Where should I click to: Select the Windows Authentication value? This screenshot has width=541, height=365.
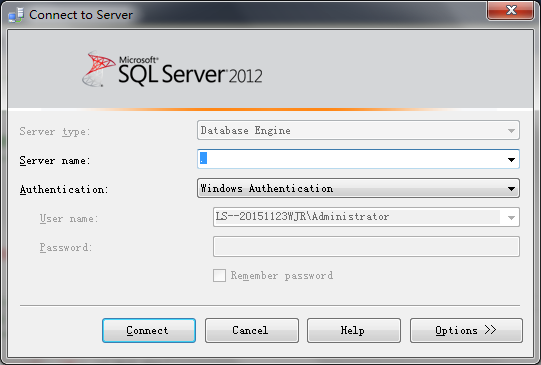(x=267, y=188)
